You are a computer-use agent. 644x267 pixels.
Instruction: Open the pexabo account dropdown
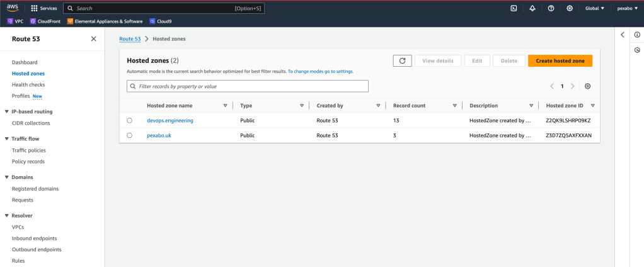point(627,8)
